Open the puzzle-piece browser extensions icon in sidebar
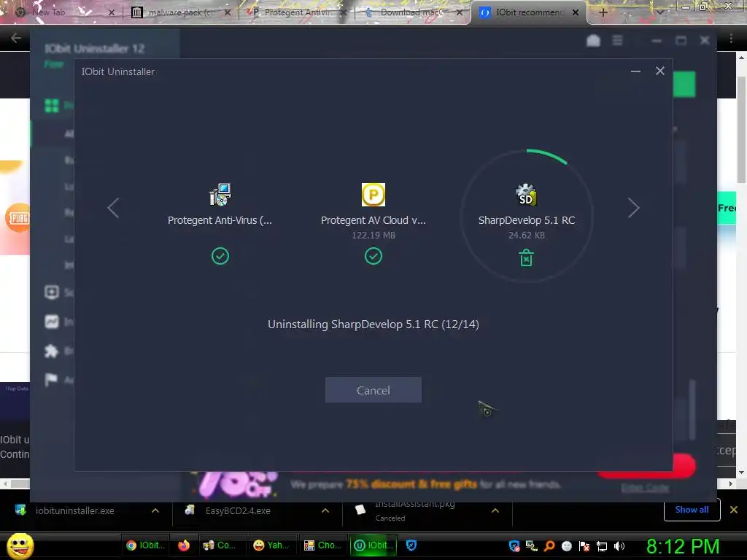The height and width of the screenshot is (560, 747). [52, 351]
